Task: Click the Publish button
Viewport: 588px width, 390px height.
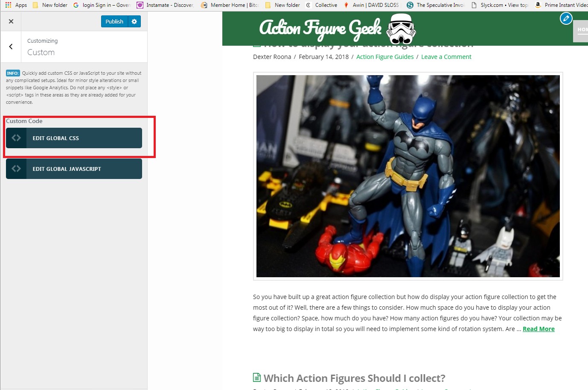Action: click(x=114, y=21)
